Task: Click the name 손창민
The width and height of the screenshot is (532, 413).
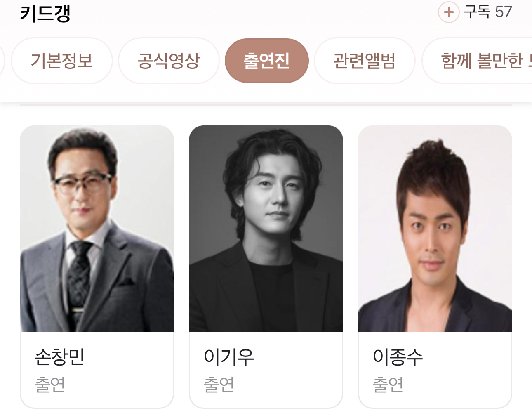Action: click(60, 357)
